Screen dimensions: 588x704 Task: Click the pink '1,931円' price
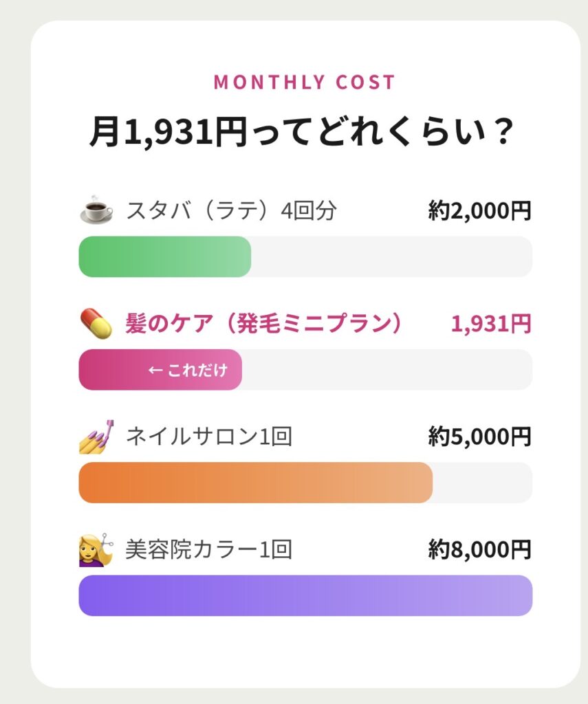click(x=491, y=323)
